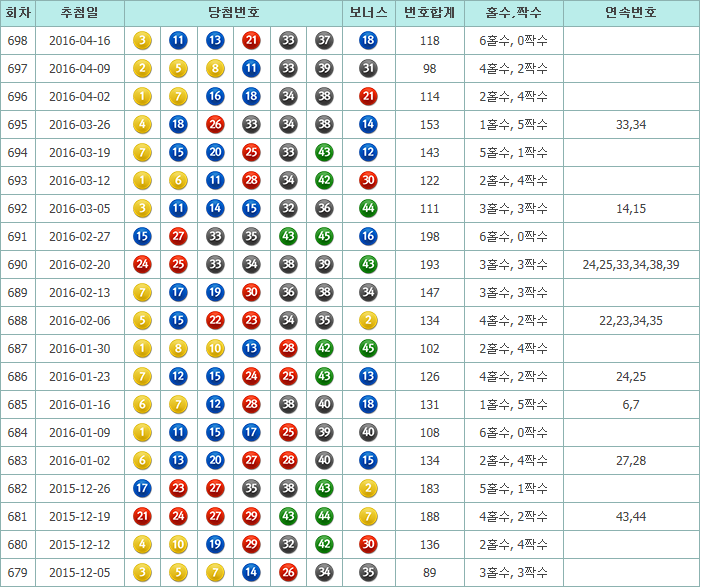Select consecutive numbers 6,7 in round 685
The width and height of the screenshot is (701, 588).
point(631,405)
